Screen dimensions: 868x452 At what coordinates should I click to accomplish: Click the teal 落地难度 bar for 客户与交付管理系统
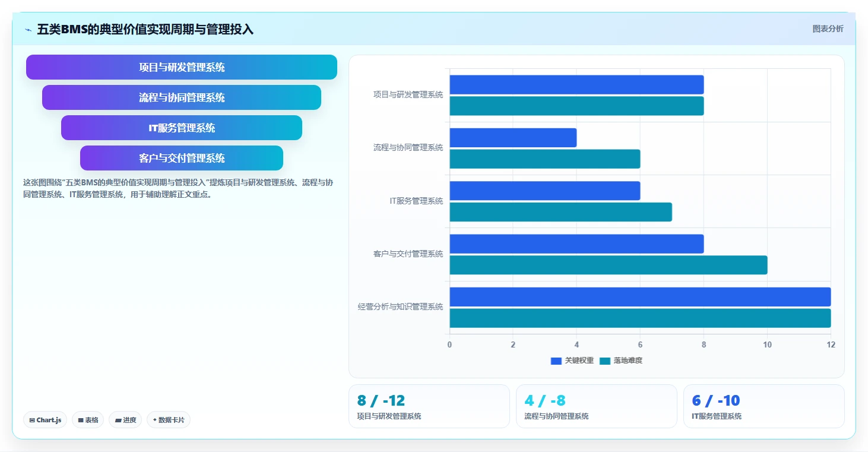pos(609,265)
